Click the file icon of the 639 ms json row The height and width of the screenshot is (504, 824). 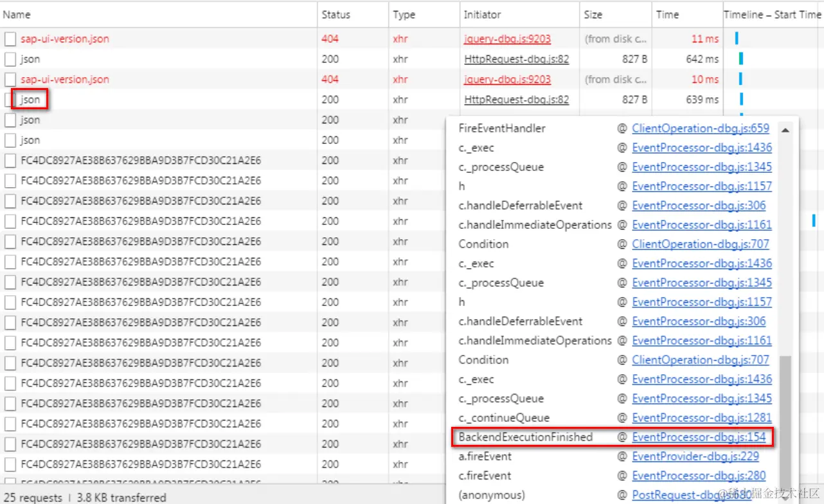(10, 100)
